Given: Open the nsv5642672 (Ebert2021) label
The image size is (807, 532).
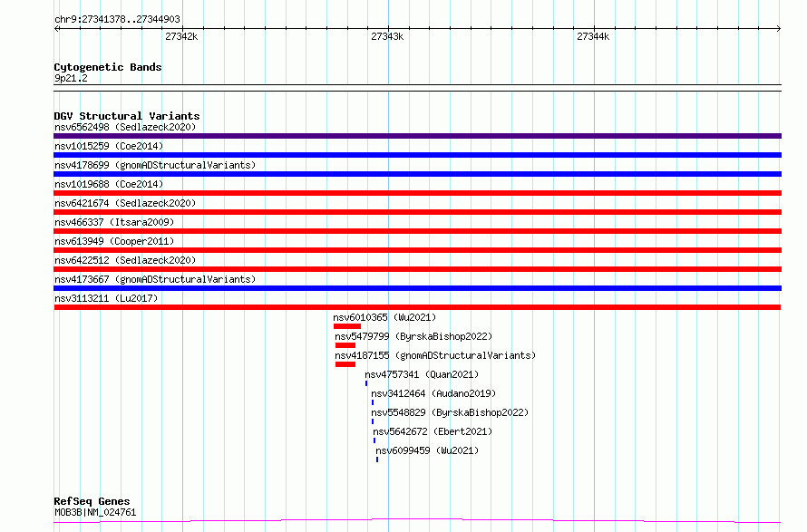Looking at the screenshot, I should click(433, 431).
